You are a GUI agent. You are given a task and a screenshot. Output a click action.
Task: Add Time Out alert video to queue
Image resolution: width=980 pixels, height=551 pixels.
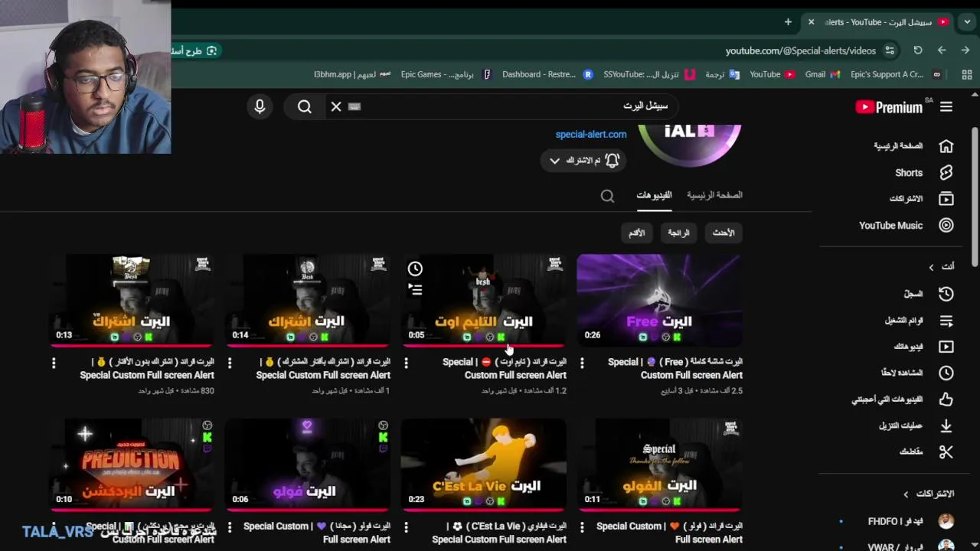click(x=415, y=289)
